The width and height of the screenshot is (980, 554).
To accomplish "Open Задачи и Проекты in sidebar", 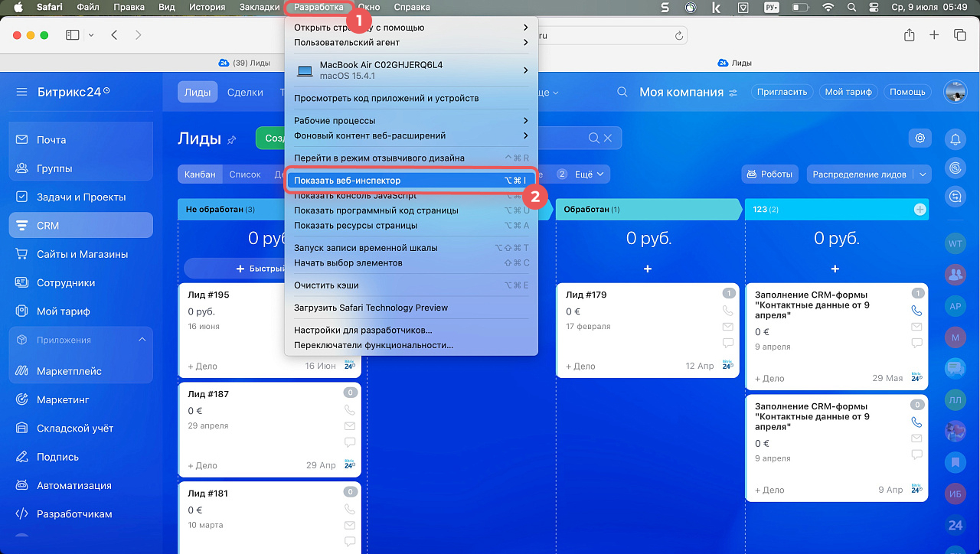I will click(81, 197).
